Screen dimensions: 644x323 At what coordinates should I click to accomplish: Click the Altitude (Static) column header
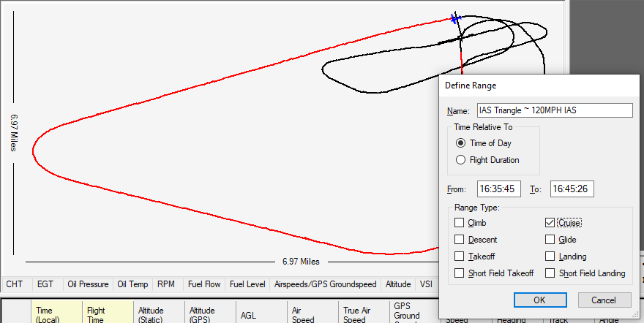[160, 312]
